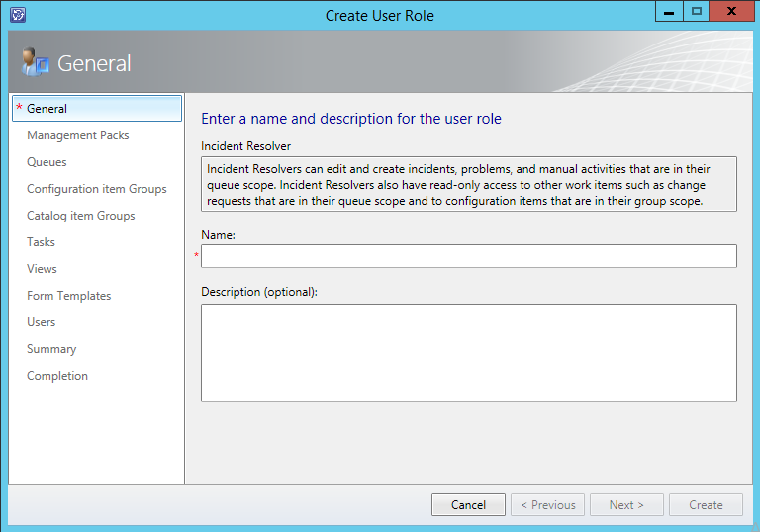Go to the Form Templates step
The width and height of the screenshot is (760, 532).
click(68, 296)
